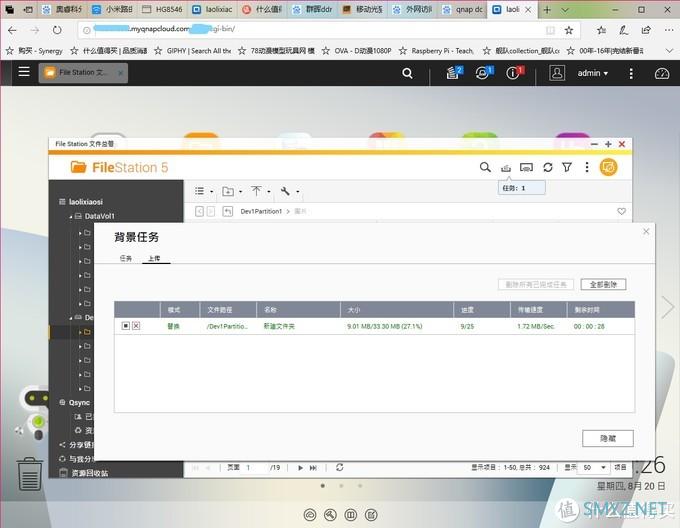Open the desktop recycle bin icon

click(x=30, y=473)
